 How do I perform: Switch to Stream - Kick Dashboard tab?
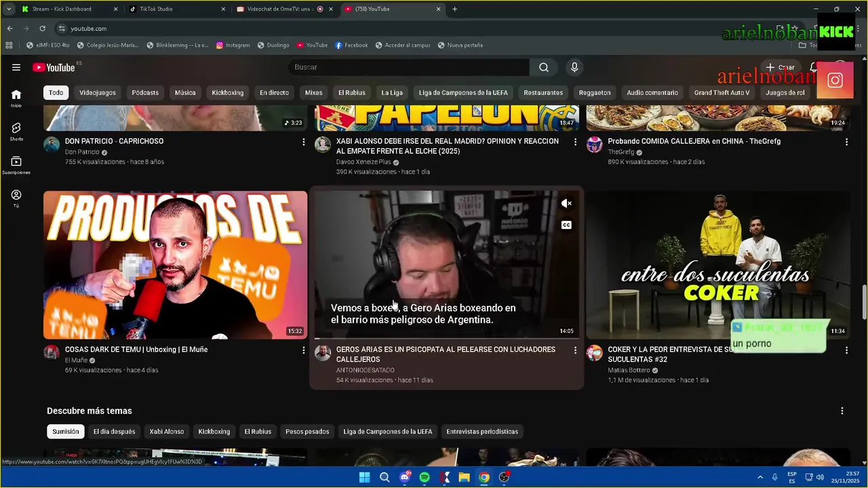(x=70, y=9)
